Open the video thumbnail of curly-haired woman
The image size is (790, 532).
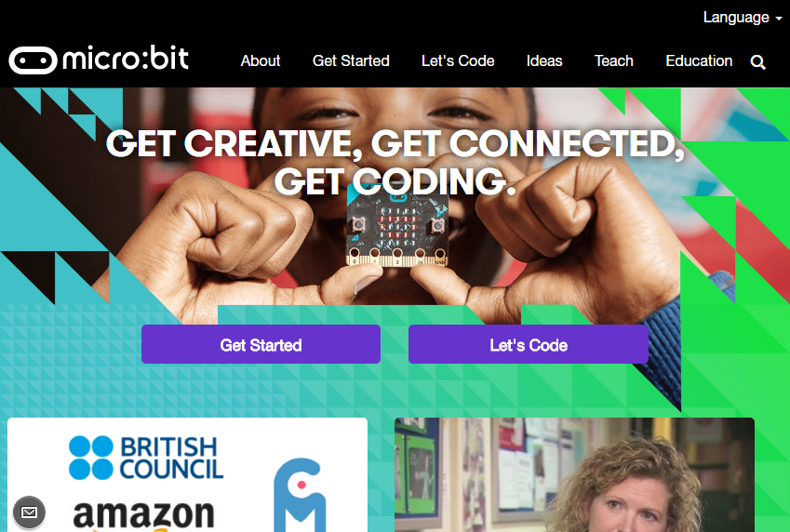point(574,474)
